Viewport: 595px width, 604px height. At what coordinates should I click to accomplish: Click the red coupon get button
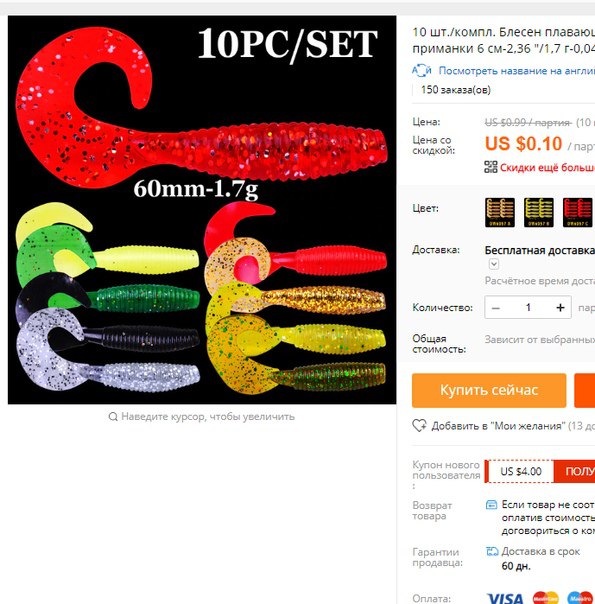tap(574, 471)
